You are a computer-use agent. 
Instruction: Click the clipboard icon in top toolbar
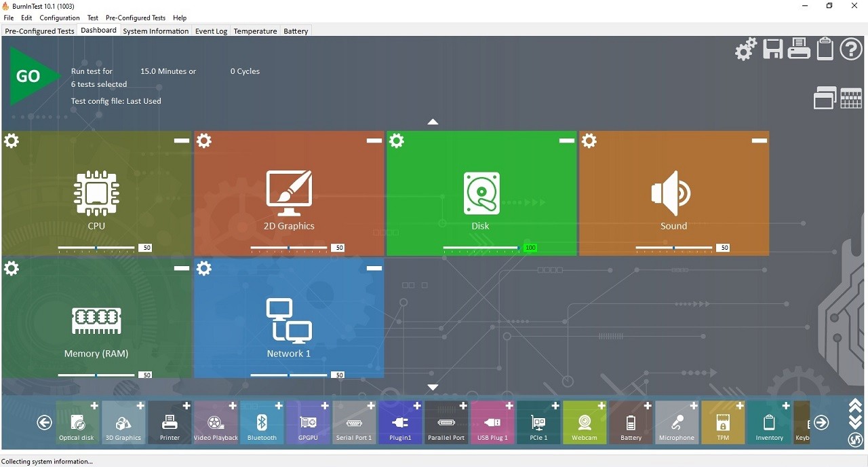[x=825, y=49]
